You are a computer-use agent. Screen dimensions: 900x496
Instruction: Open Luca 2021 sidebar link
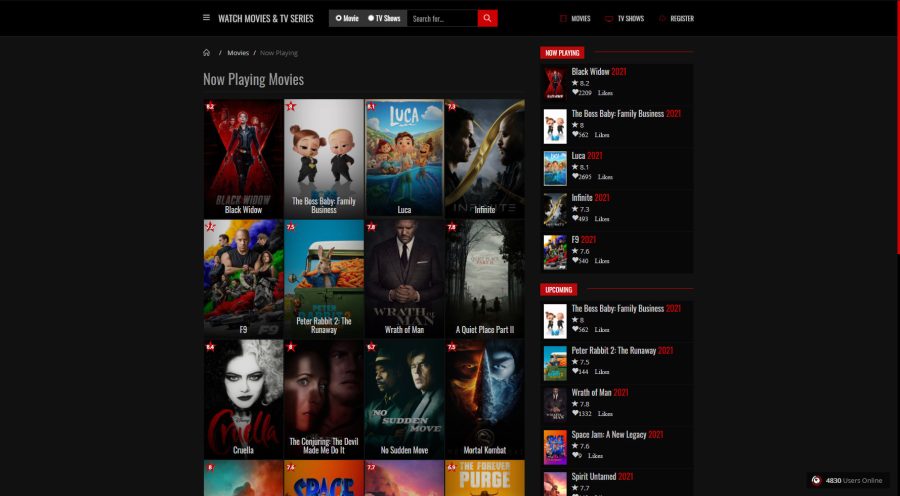(x=587, y=156)
